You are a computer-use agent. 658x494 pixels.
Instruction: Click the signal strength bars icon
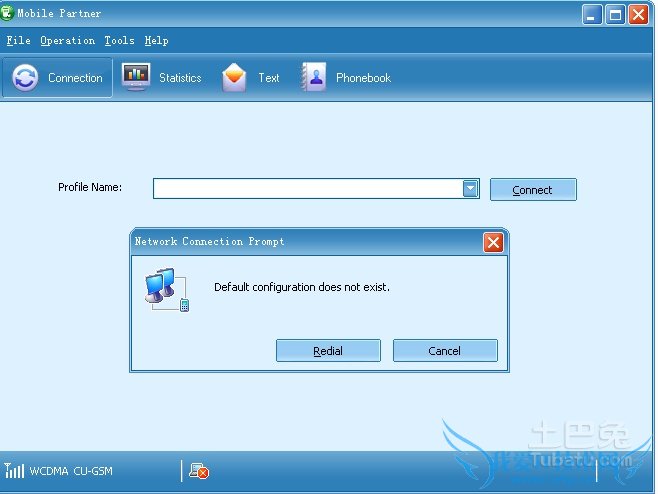(x=14, y=470)
